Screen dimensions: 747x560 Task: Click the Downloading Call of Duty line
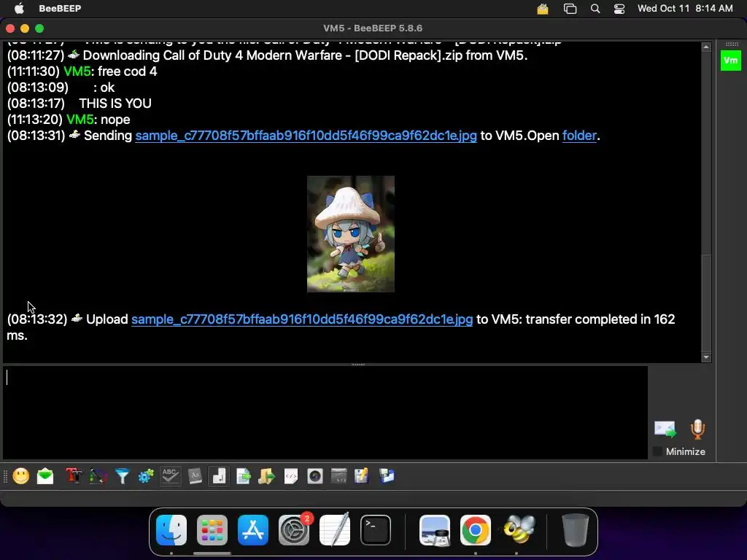click(267, 55)
